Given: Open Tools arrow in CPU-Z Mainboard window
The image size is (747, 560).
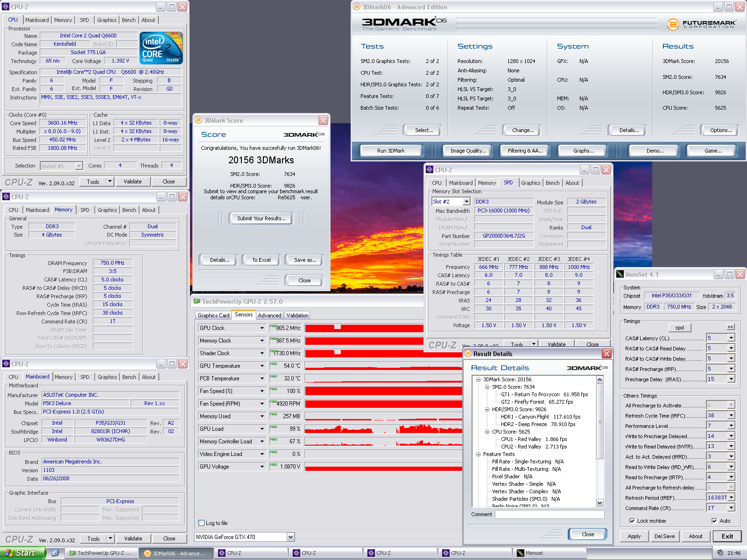Looking at the screenshot, I should [110, 539].
